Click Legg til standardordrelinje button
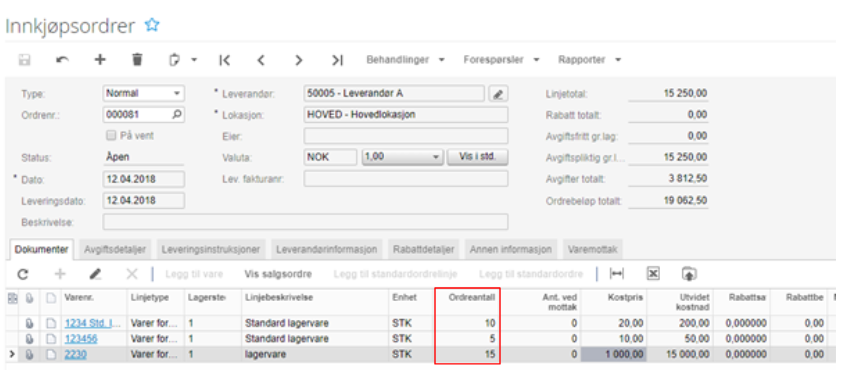The height and width of the screenshot is (370, 842). coord(395,274)
